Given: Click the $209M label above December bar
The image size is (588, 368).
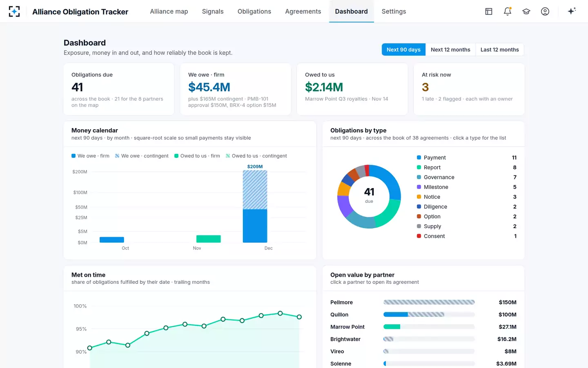Looking at the screenshot, I should pos(255,166).
